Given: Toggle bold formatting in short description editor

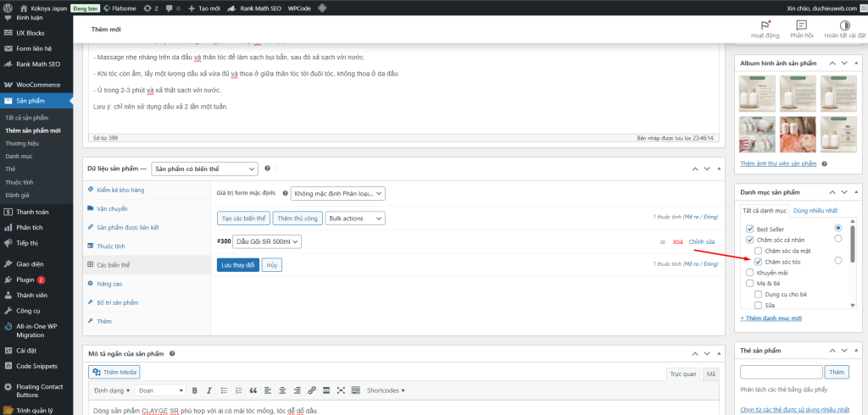Looking at the screenshot, I should (x=195, y=390).
